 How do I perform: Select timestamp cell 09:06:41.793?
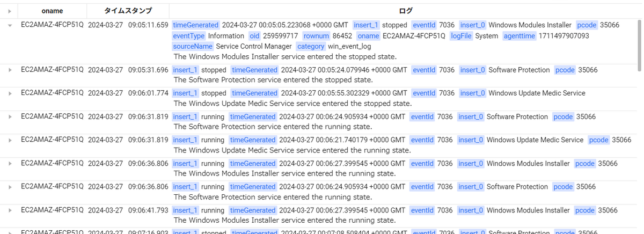coord(128,210)
